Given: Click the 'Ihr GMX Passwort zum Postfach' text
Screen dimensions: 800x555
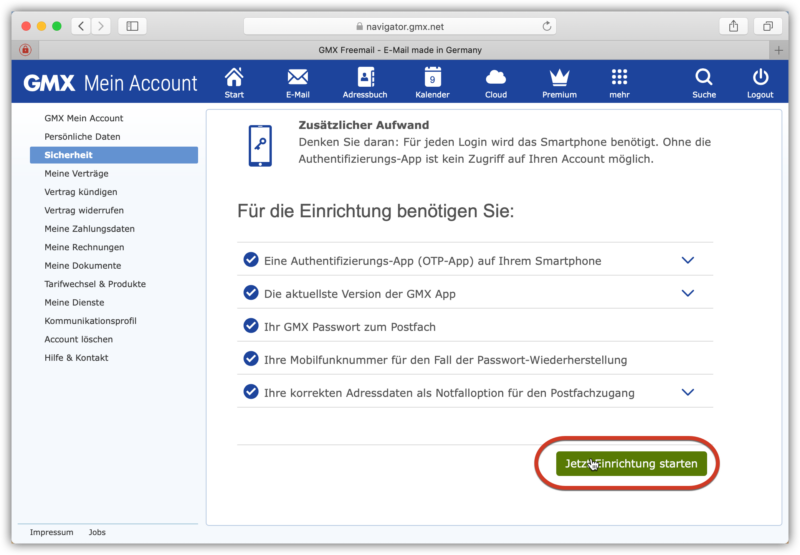Looking at the screenshot, I should click(349, 327).
